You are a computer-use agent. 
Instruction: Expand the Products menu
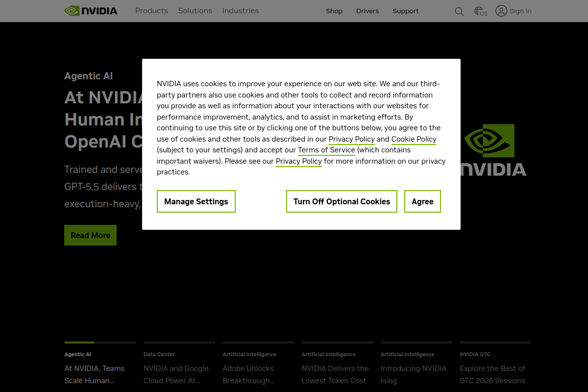click(x=151, y=11)
